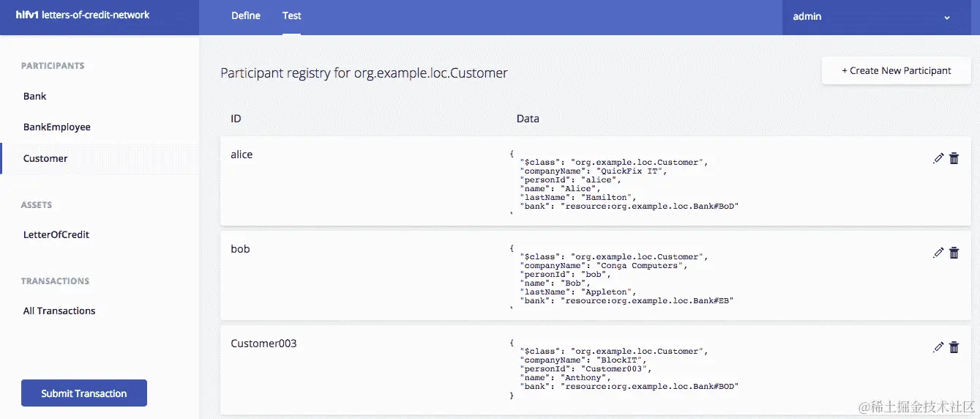The height and width of the screenshot is (419, 980).
Task: Select the Test tab
Action: [291, 16]
